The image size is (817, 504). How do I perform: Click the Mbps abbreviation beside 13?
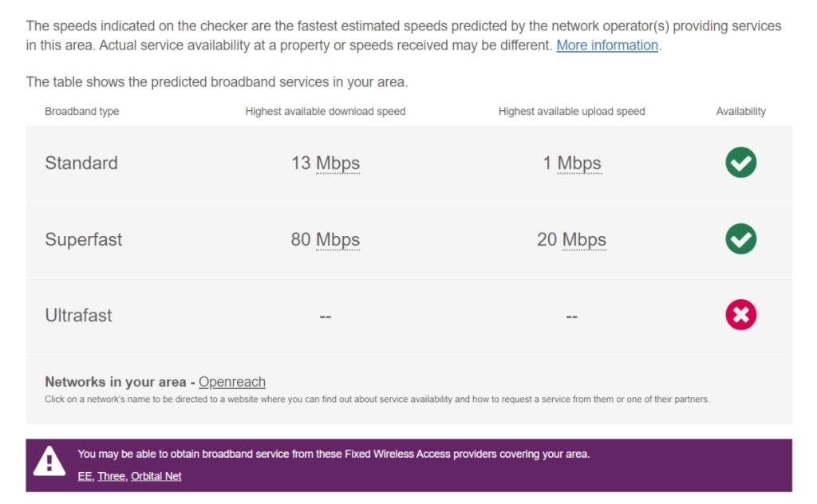click(x=337, y=163)
